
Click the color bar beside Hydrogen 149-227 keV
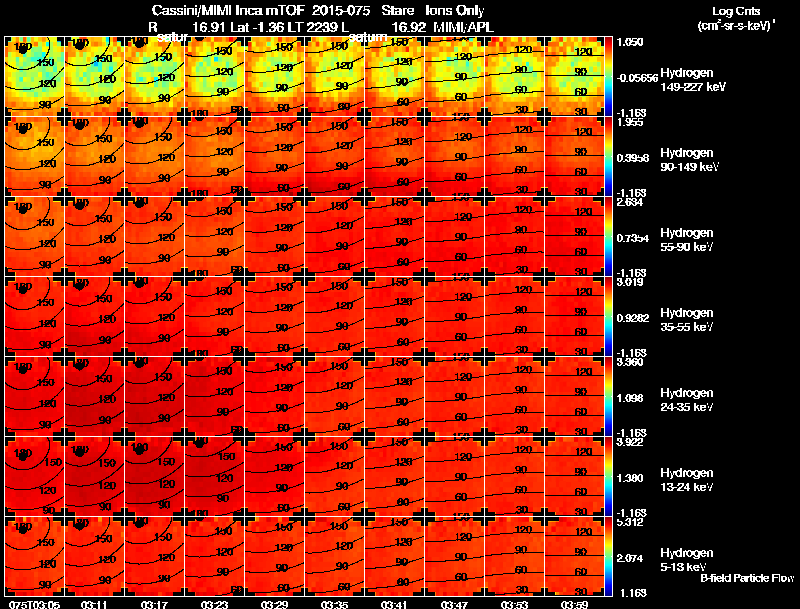pyautogui.click(x=608, y=76)
